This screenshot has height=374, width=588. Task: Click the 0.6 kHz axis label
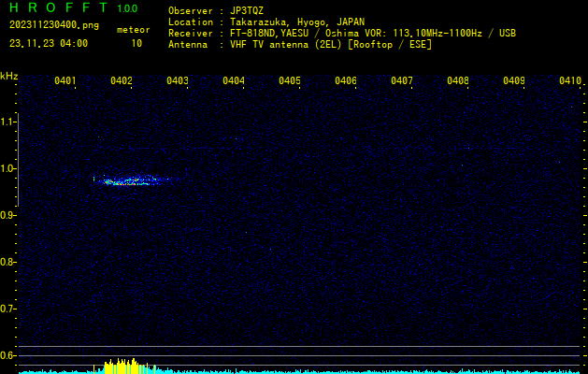pyautogui.click(x=7, y=355)
